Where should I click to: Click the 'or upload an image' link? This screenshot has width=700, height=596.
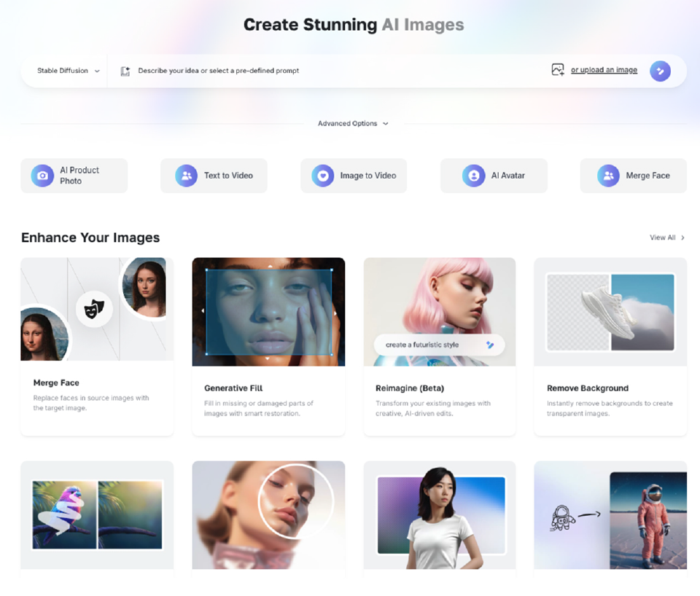pyautogui.click(x=604, y=70)
